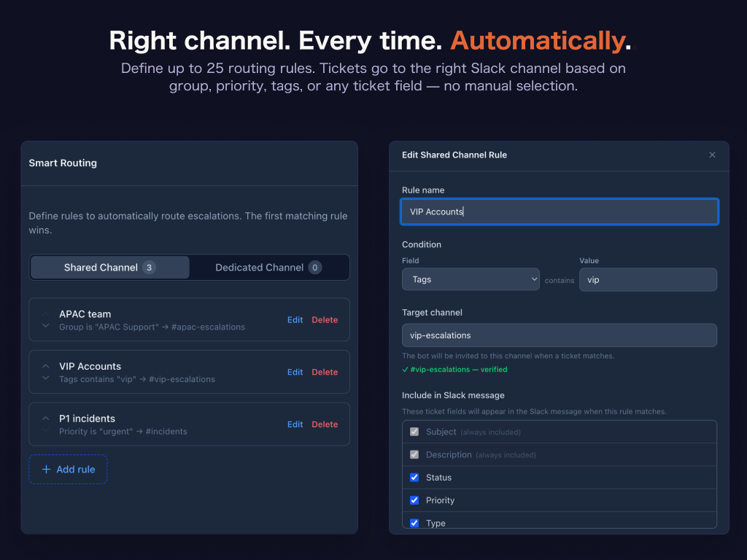Move VIP Accounts rule up
This screenshot has width=747, height=560.
click(46, 366)
